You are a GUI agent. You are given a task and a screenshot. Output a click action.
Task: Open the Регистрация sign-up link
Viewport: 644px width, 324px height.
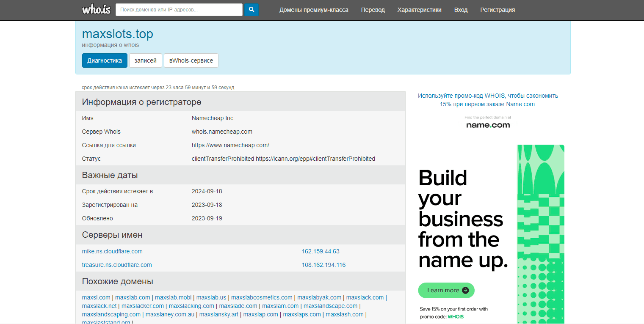click(498, 10)
